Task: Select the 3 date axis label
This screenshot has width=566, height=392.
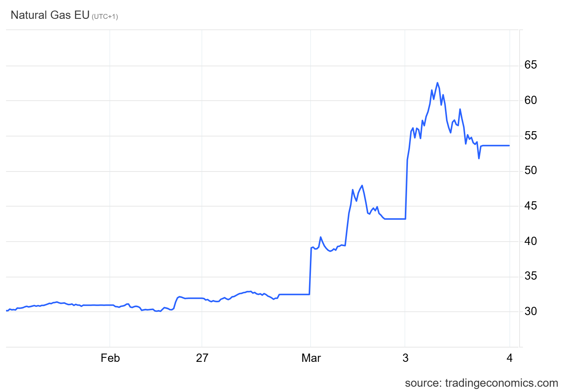Action: (x=405, y=358)
